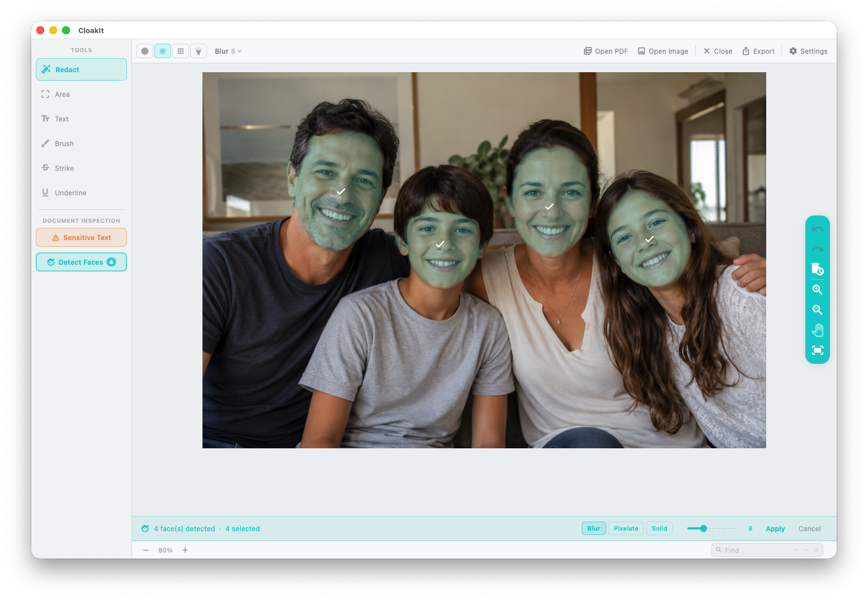
Task: Select the flashlight highlight style icon
Action: (199, 51)
